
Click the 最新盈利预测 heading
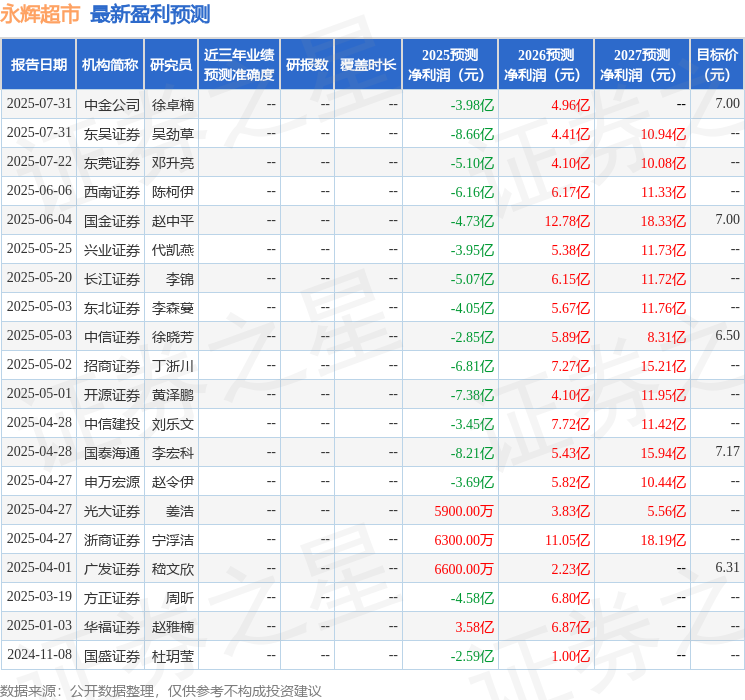coord(150,14)
